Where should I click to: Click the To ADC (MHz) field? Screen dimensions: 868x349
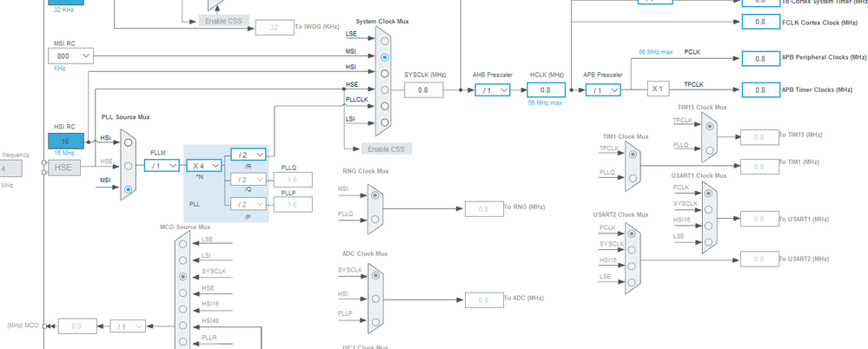[x=484, y=300]
